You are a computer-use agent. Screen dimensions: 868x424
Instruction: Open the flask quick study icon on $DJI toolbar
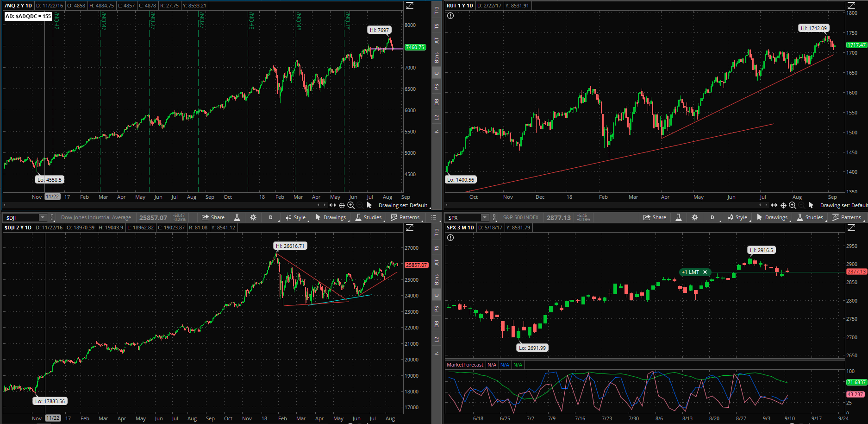[x=237, y=217]
